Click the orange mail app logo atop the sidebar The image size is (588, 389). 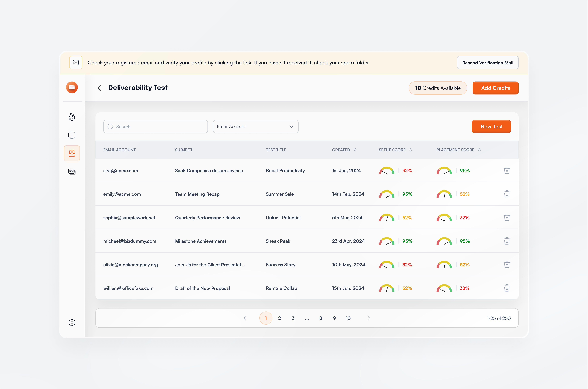(72, 87)
